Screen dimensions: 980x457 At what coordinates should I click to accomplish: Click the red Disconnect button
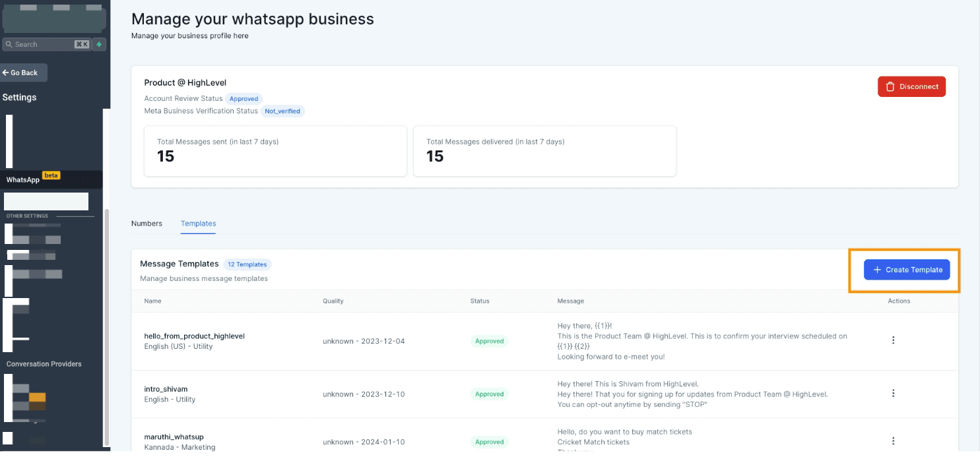coord(911,86)
